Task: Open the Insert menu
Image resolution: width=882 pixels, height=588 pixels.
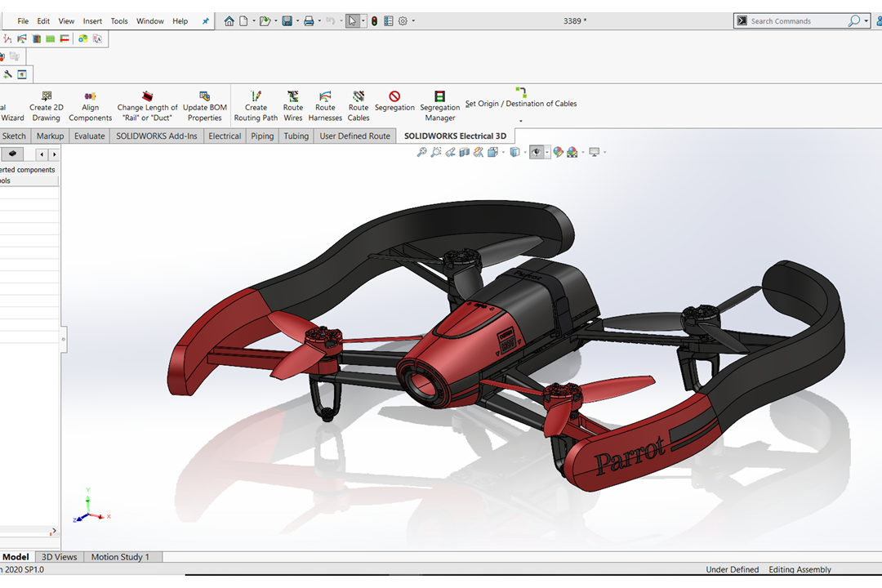Action: tap(92, 20)
